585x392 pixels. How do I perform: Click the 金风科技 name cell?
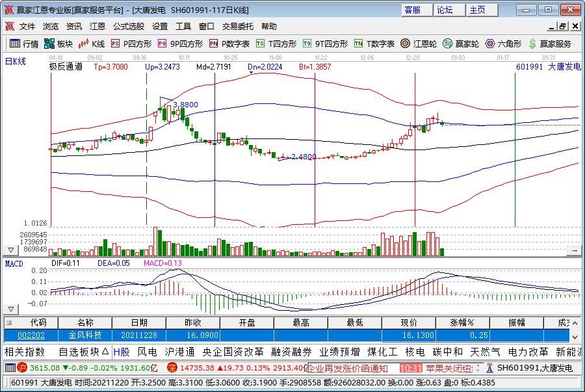tap(85, 335)
